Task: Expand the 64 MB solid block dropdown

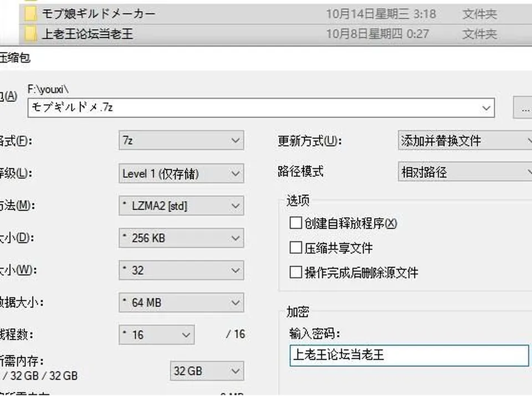Action: (181, 302)
